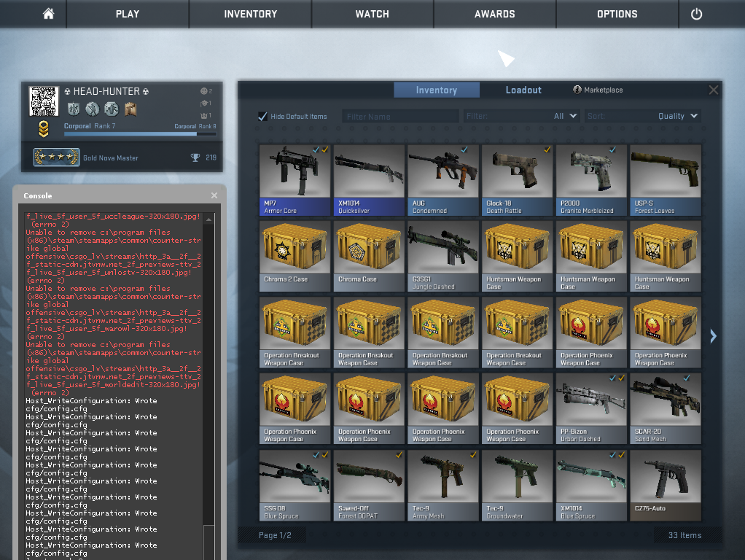Select the USP-S Forest Leaves item
The width and height of the screenshot is (745, 560).
(x=665, y=180)
